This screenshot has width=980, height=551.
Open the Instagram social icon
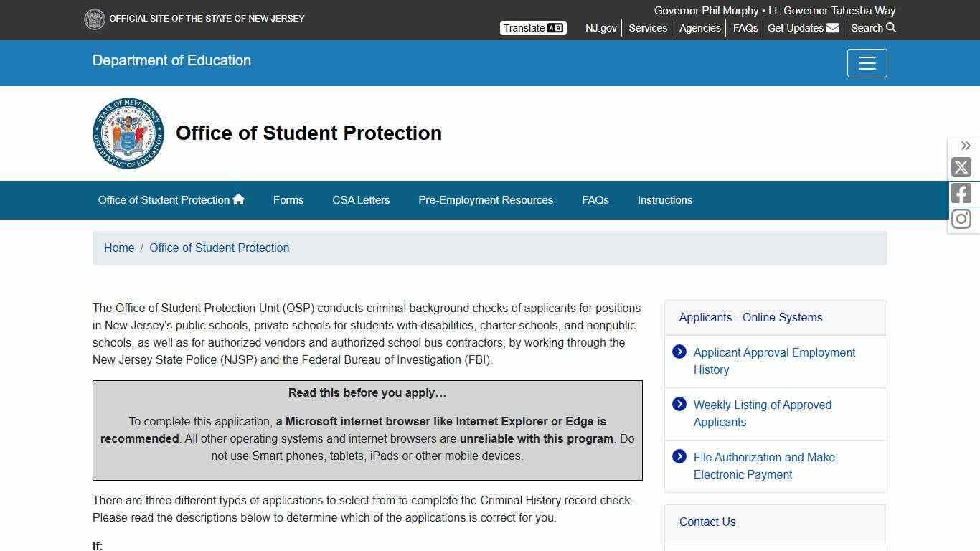[961, 219]
